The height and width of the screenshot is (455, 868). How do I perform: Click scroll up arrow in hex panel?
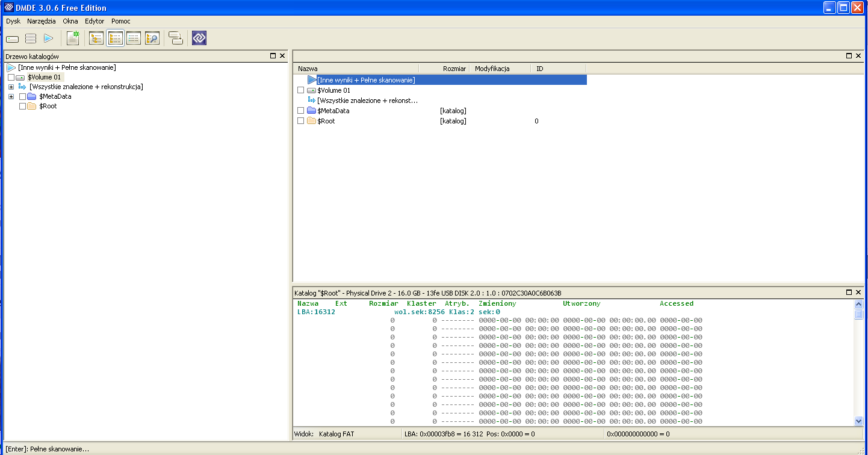[858, 304]
